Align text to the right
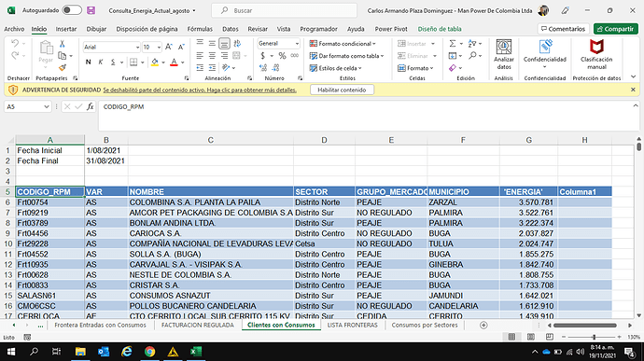644x361 pixels. 224,55
